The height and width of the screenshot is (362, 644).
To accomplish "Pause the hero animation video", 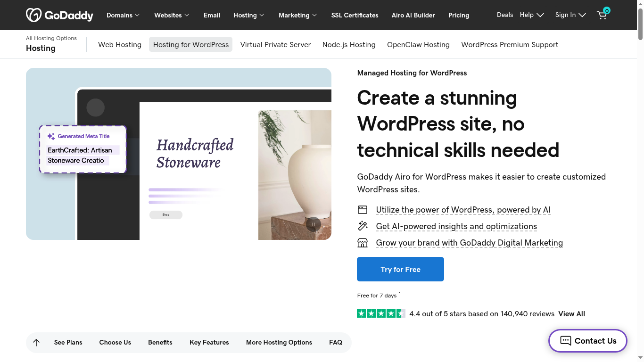I will 314,224.
